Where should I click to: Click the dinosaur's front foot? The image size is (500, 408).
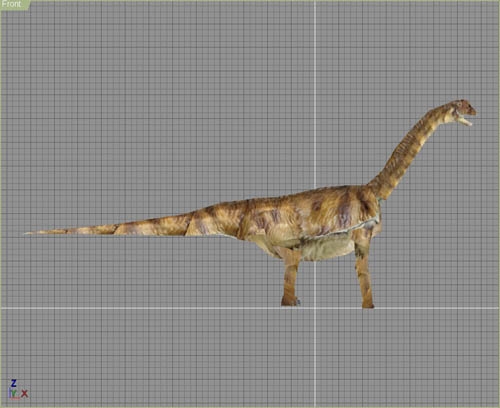(368, 303)
